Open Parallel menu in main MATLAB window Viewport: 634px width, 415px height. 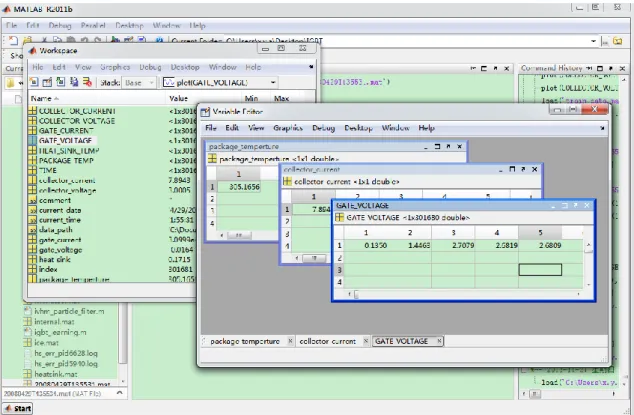click(93, 25)
